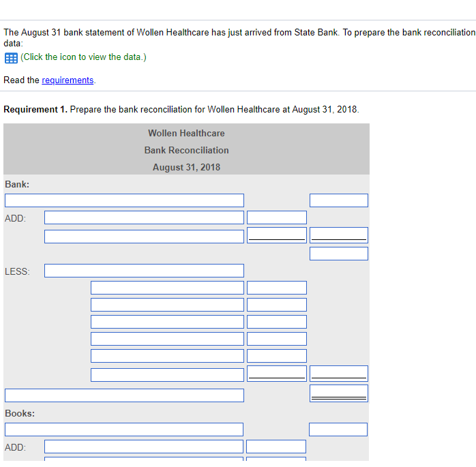Select second indented LESS item amount field
This screenshot has width=476, height=467.
[x=277, y=305]
